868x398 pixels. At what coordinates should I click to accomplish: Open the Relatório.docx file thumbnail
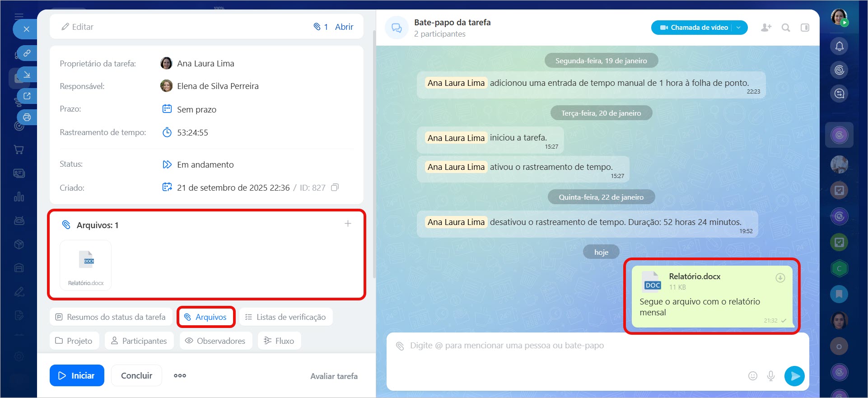[86, 265]
